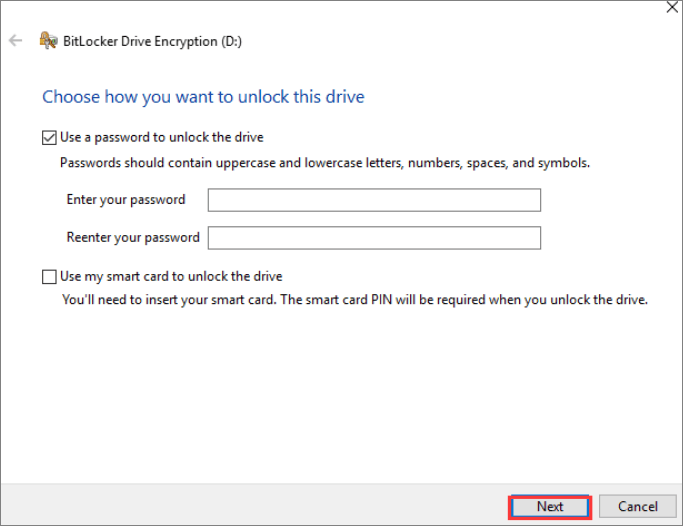Click the Cancel button
The height and width of the screenshot is (526, 683).
(x=637, y=507)
